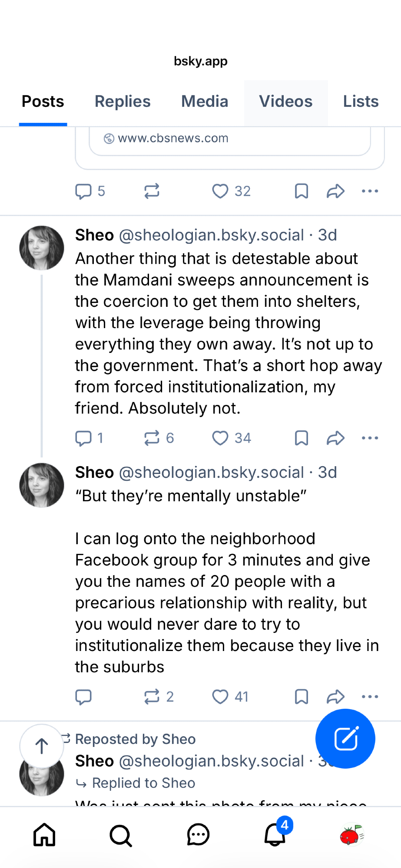Reply to the "mentally unstable" post
This screenshot has height=868, width=401.
click(x=83, y=697)
